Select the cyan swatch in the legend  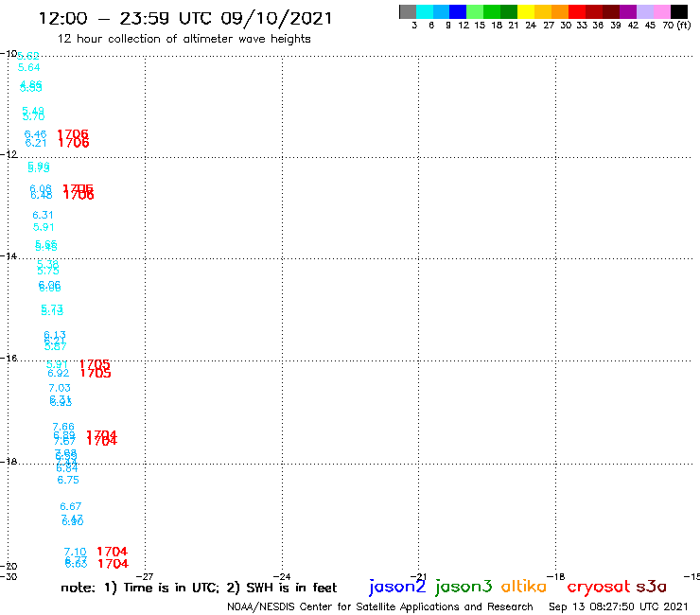(x=424, y=11)
